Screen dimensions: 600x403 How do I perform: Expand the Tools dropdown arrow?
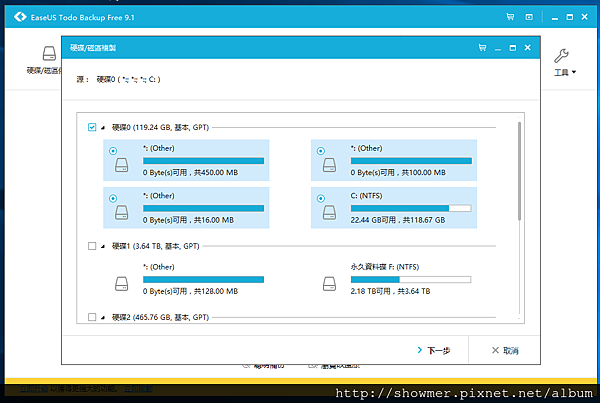coord(574,72)
